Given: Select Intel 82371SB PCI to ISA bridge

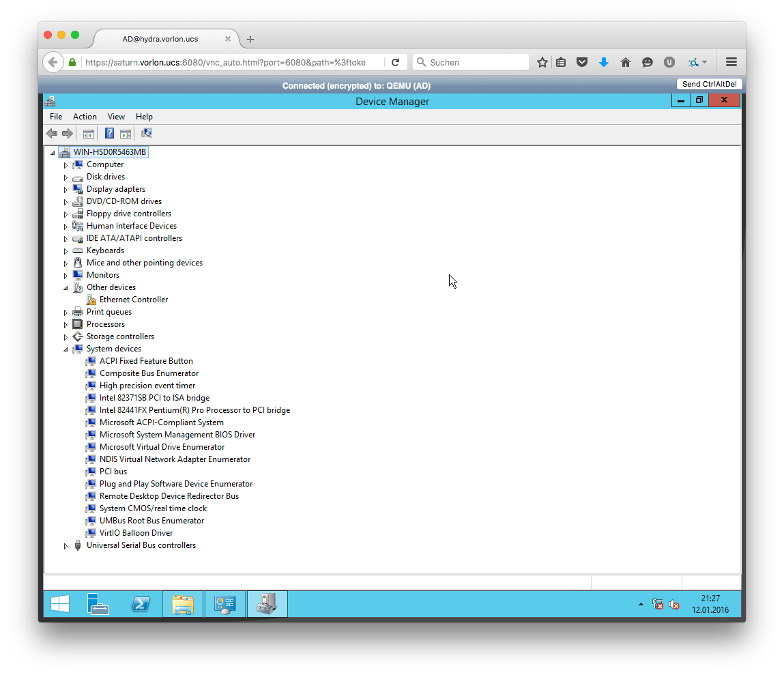Looking at the screenshot, I should point(154,398).
